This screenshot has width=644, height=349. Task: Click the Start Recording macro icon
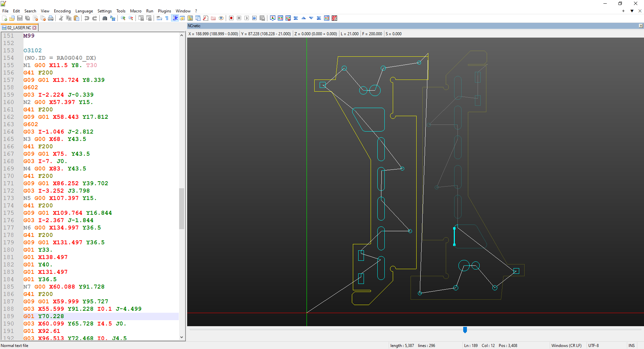point(231,18)
